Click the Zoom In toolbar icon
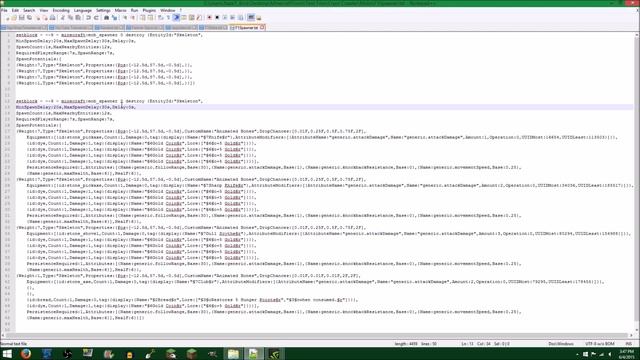The image size is (640, 360). tap(125, 18)
